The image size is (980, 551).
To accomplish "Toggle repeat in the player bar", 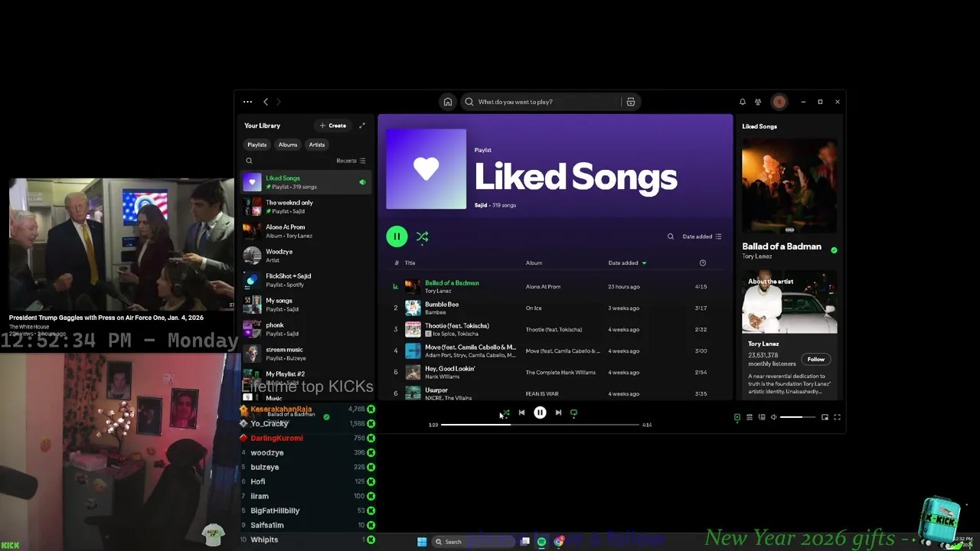I will pos(573,412).
